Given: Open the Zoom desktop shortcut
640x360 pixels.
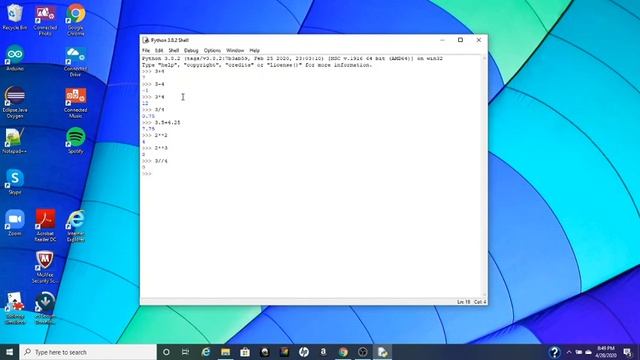Looking at the screenshot, I should [15, 223].
